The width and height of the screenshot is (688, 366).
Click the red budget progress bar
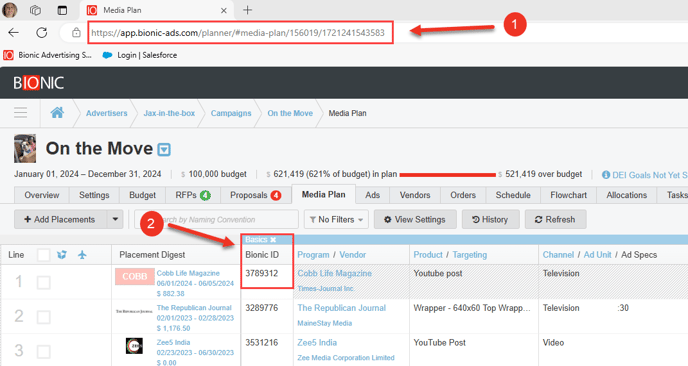coord(448,175)
